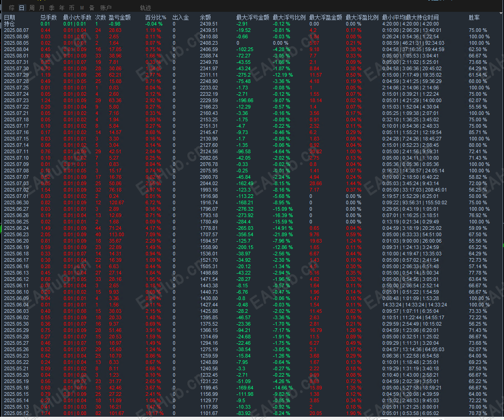Switch to the 月 monthly tab
The width and height of the screenshot is (504, 420).
(x=42, y=8)
